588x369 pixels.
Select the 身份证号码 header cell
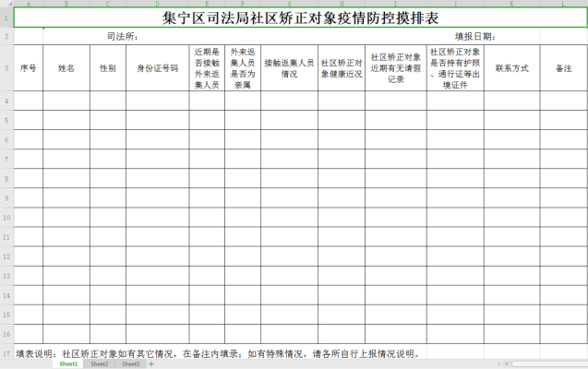tap(158, 68)
